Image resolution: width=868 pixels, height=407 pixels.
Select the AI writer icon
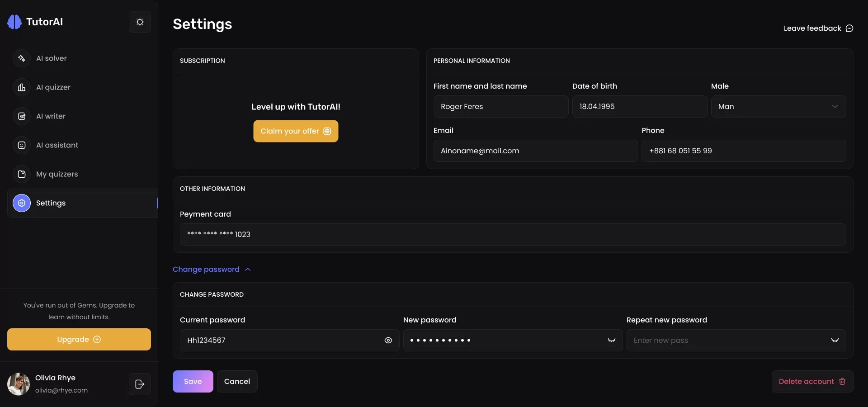[x=22, y=116]
